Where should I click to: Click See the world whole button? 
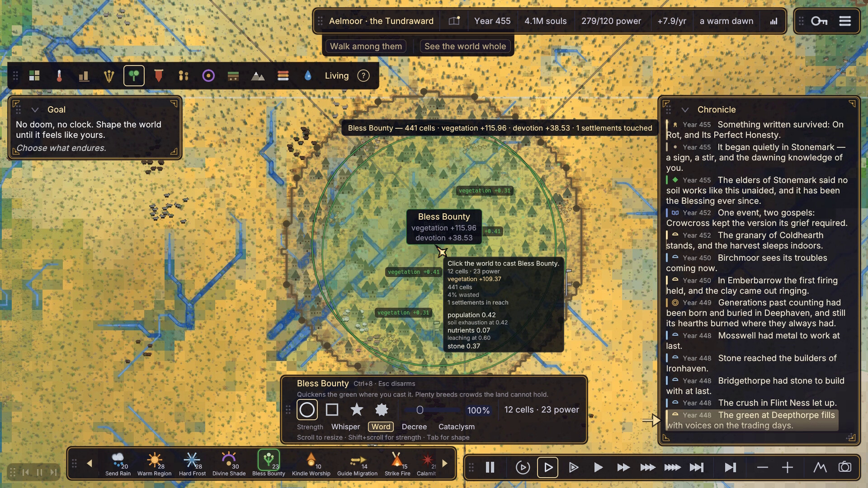point(465,47)
